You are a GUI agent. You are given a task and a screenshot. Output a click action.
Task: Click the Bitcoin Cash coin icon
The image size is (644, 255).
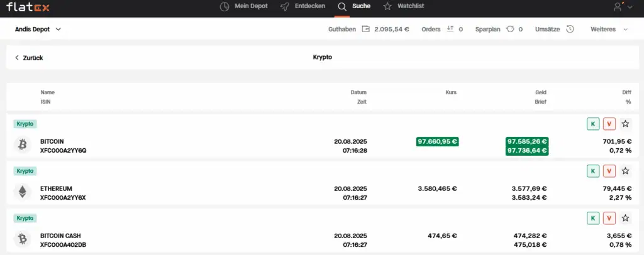coord(23,239)
